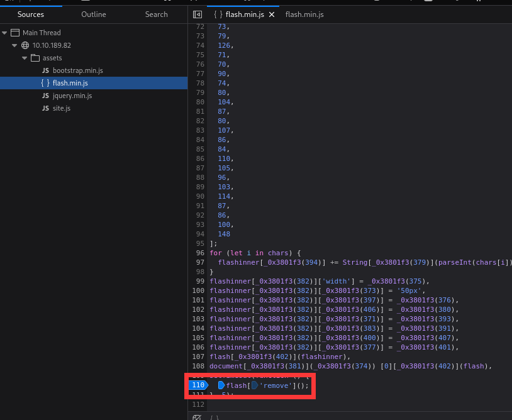This screenshot has width=512, height=420.
Task: Toggle the line 110 breakpoint marker
Action: coord(198,385)
